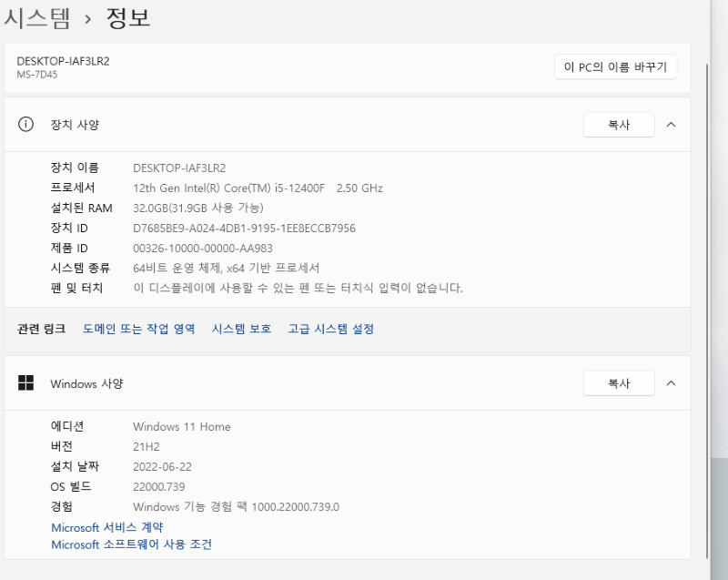Click the 펜 및 터치 label
The height and width of the screenshot is (580, 728).
click(x=76, y=288)
